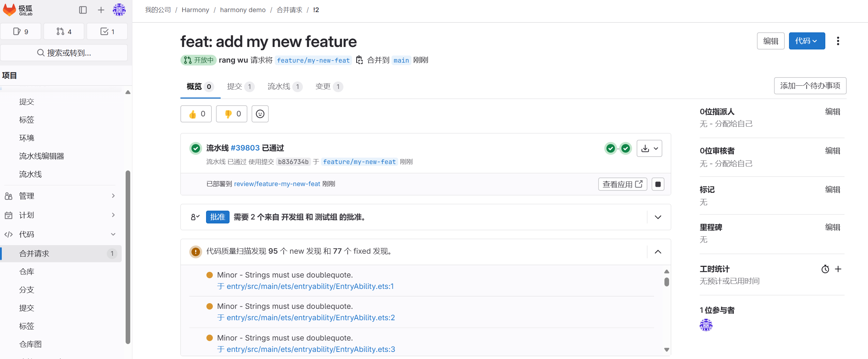Open the review/feature-my-new-feat environment link
868x359 pixels.
[277, 184]
